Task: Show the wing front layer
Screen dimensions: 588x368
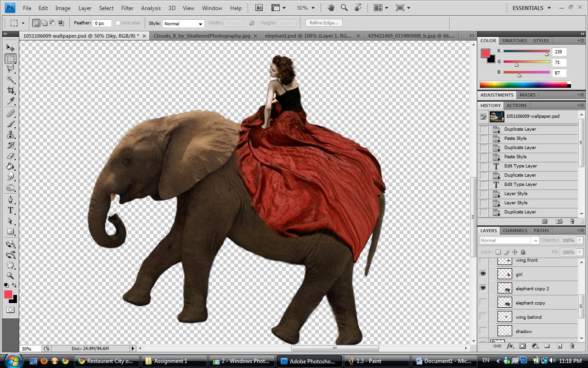Action: pyautogui.click(x=483, y=260)
